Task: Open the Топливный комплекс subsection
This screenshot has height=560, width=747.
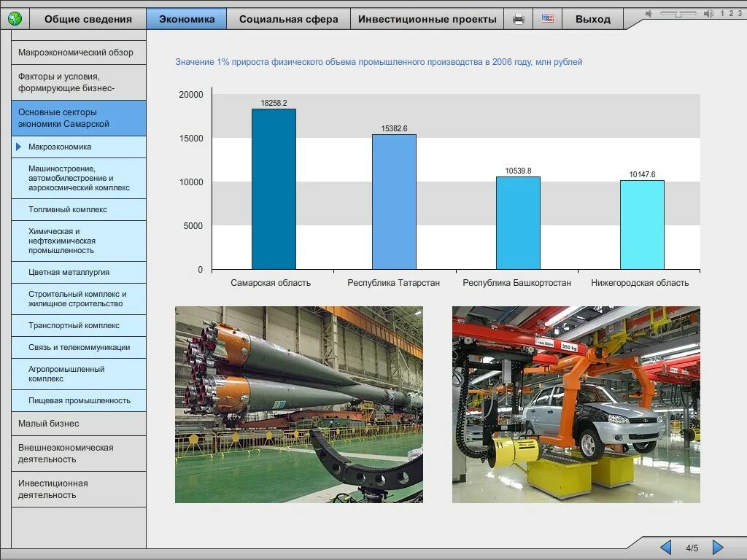Action: pos(79,209)
